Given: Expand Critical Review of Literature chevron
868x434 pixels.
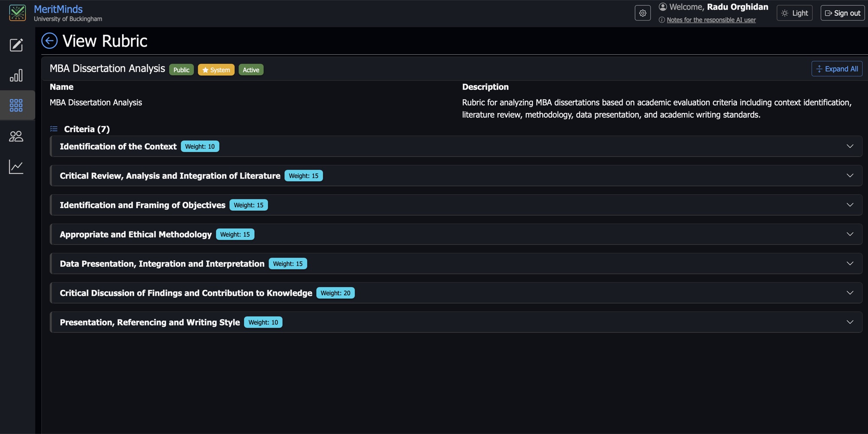Looking at the screenshot, I should pyautogui.click(x=850, y=176).
